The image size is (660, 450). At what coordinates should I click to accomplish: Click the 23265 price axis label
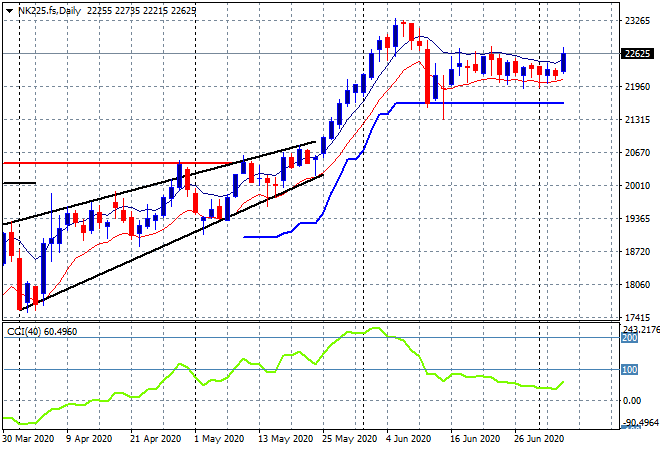coord(637,21)
